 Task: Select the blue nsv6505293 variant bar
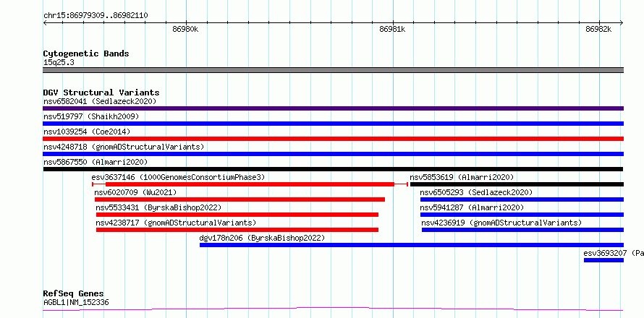522,199
